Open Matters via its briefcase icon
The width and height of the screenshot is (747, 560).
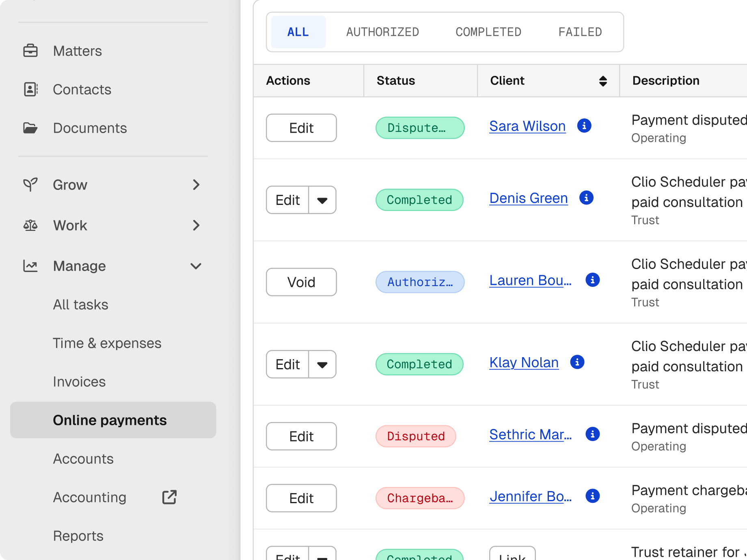pos(30,51)
